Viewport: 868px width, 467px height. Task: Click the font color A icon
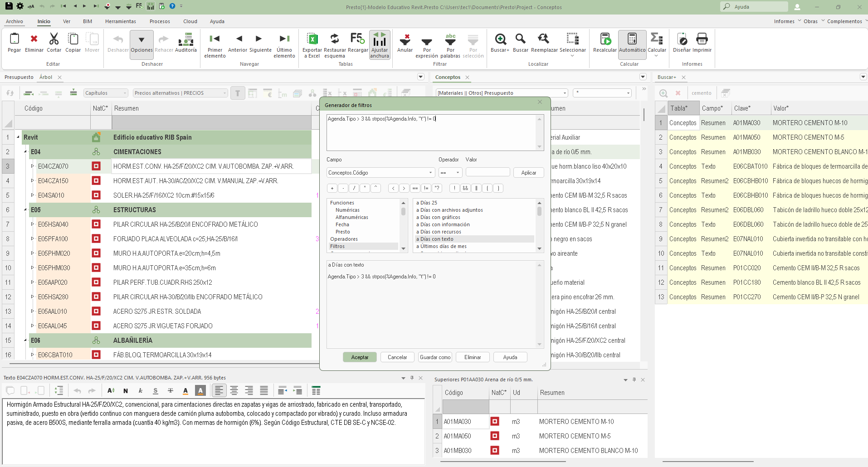185,390
